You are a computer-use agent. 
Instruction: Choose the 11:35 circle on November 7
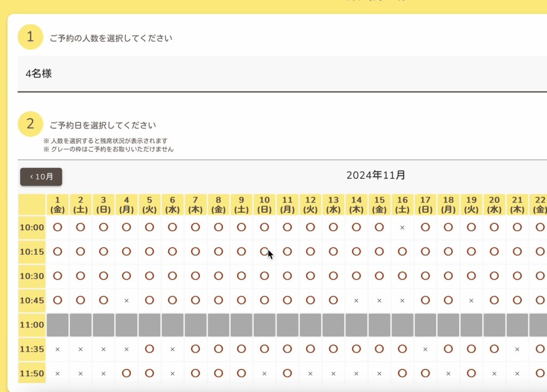click(x=196, y=349)
